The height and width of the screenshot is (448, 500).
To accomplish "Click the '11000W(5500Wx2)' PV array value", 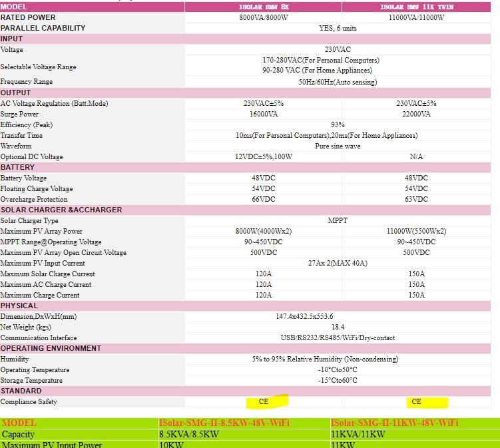I will click(417, 231).
